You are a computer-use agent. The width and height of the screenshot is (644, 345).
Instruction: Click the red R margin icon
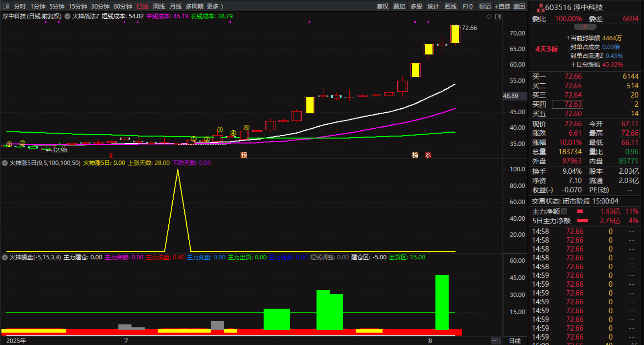541,7
